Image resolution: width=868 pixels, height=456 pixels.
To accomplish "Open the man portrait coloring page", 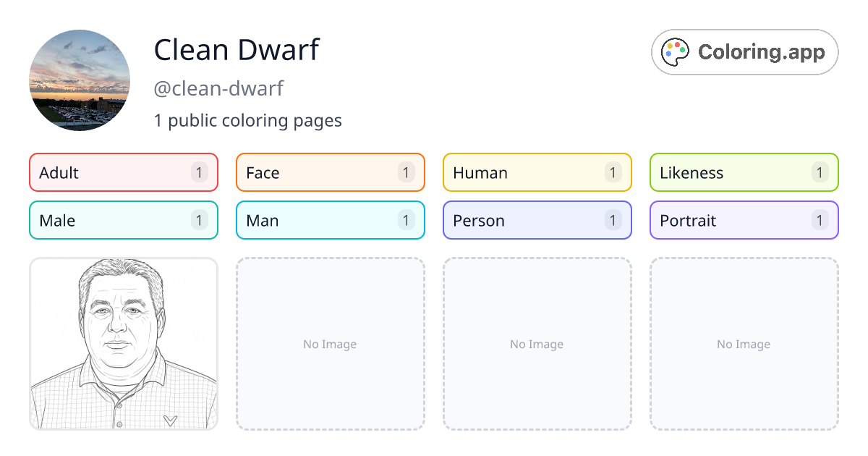I will click(x=124, y=344).
